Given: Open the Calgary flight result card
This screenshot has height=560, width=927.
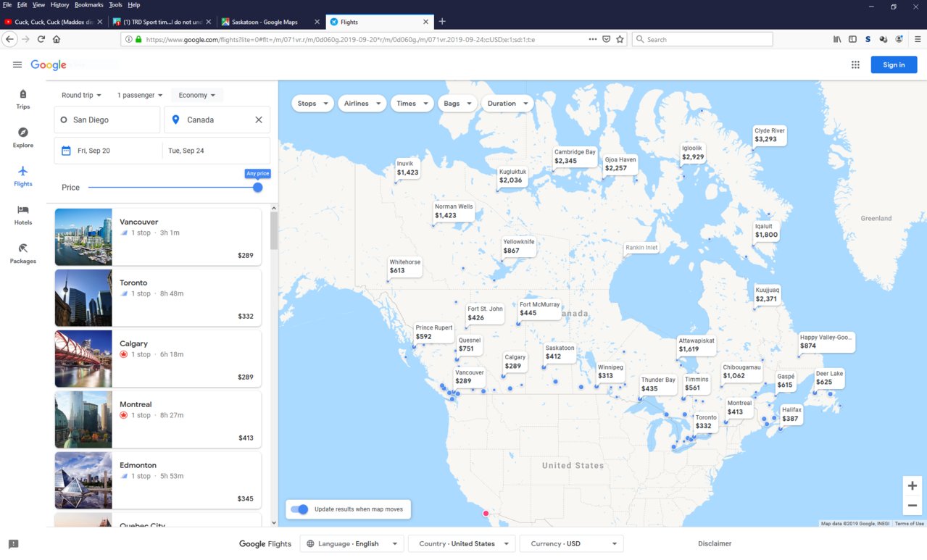Looking at the screenshot, I should point(158,359).
